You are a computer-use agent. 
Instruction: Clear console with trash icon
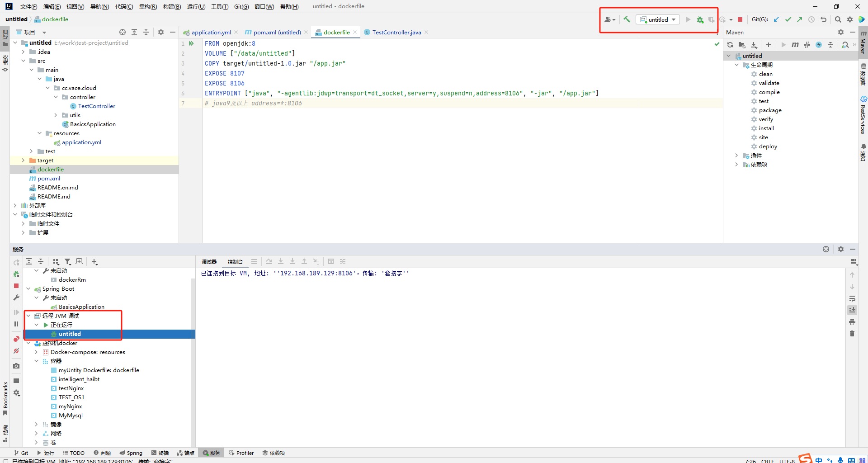pyautogui.click(x=852, y=334)
